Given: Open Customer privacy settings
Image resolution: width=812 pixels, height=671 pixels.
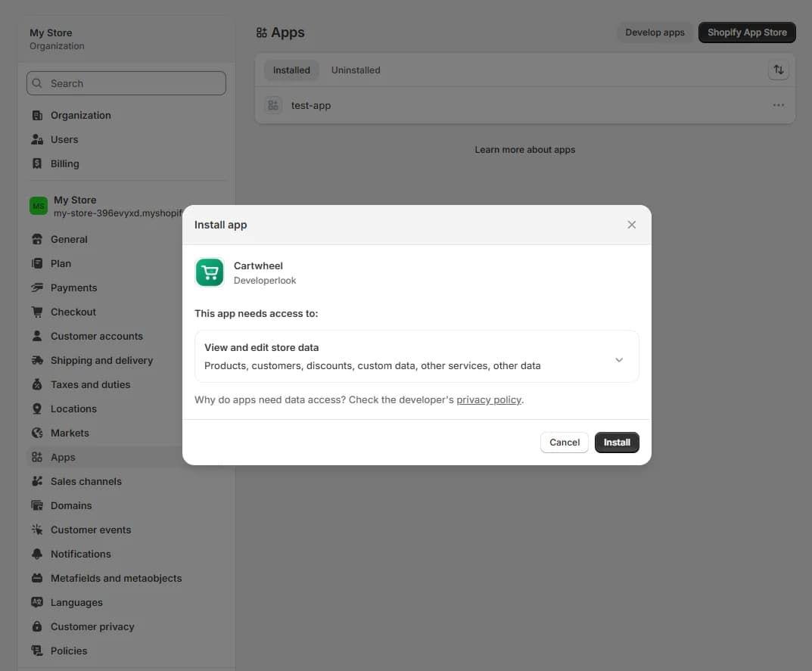Looking at the screenshot, I should 126,626.
